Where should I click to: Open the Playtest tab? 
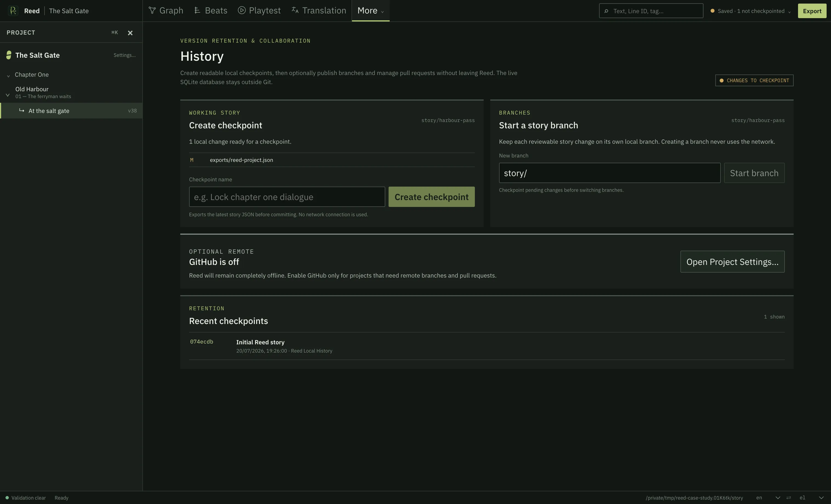[x=259, y=11]
